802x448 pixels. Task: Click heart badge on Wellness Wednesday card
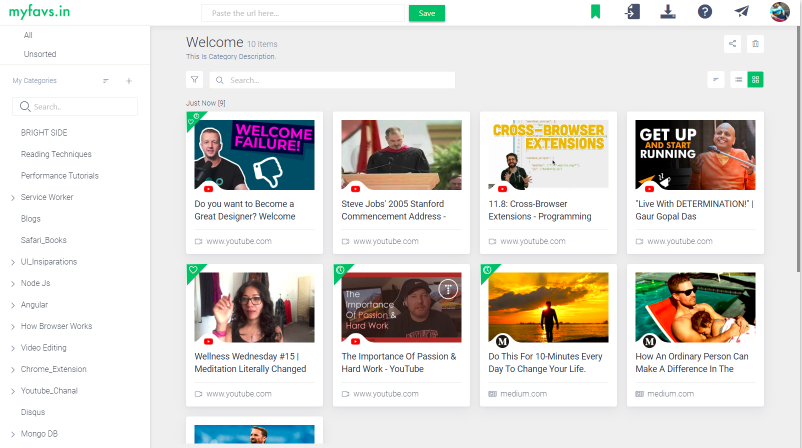[x=193, y=271]
